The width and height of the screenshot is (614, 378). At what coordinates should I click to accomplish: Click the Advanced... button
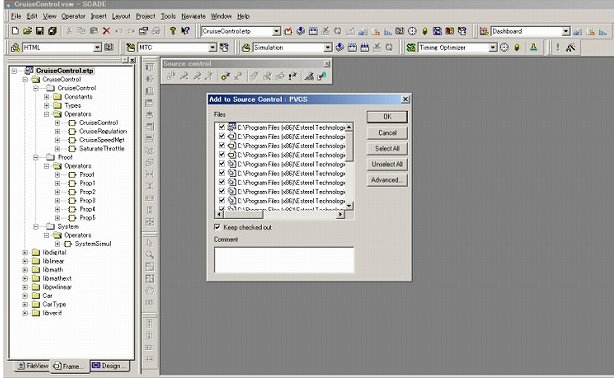click(387, 180)
